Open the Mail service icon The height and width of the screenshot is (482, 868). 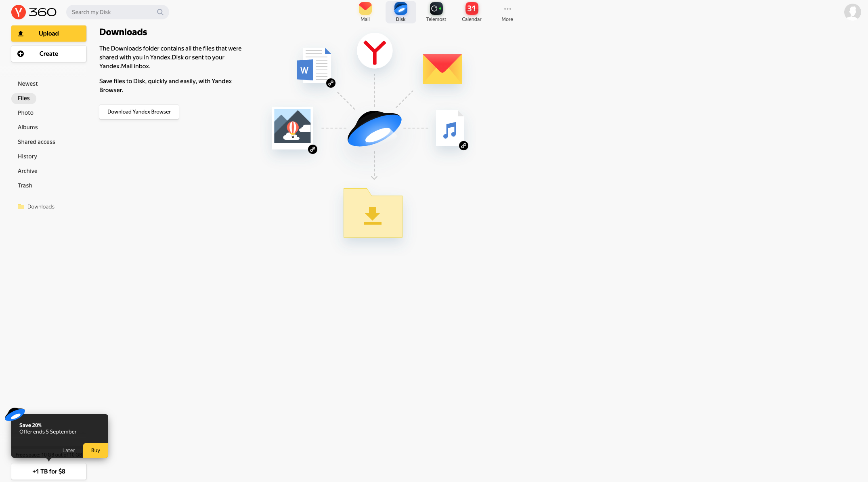(365, 12)
